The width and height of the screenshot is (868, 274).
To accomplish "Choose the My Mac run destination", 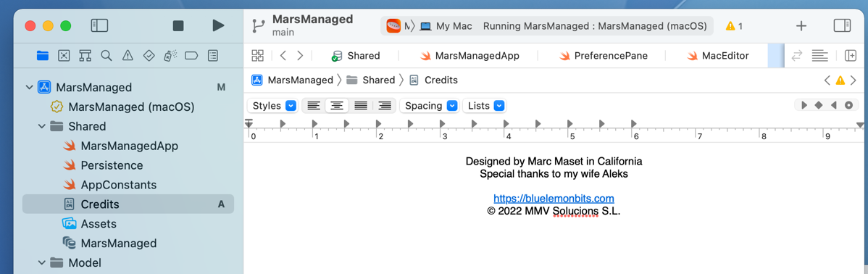I will (446, 26).
